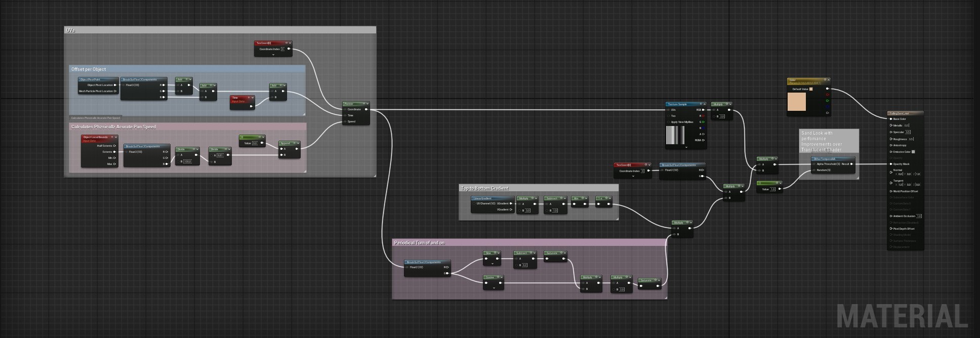Open the Color node header chevron
Viewport: 980px width, 338px height.
click(829, 79)
